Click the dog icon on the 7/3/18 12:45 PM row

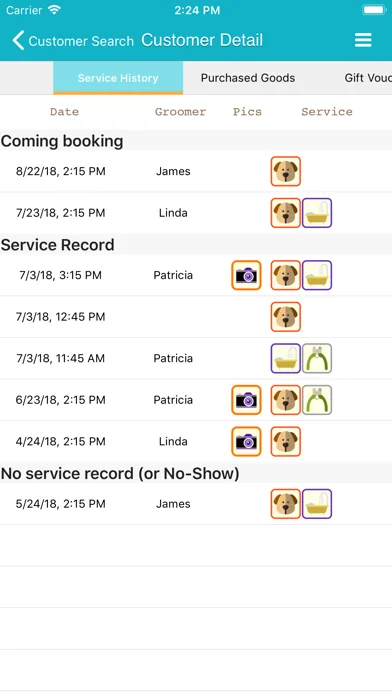click(x=286, y=317)
